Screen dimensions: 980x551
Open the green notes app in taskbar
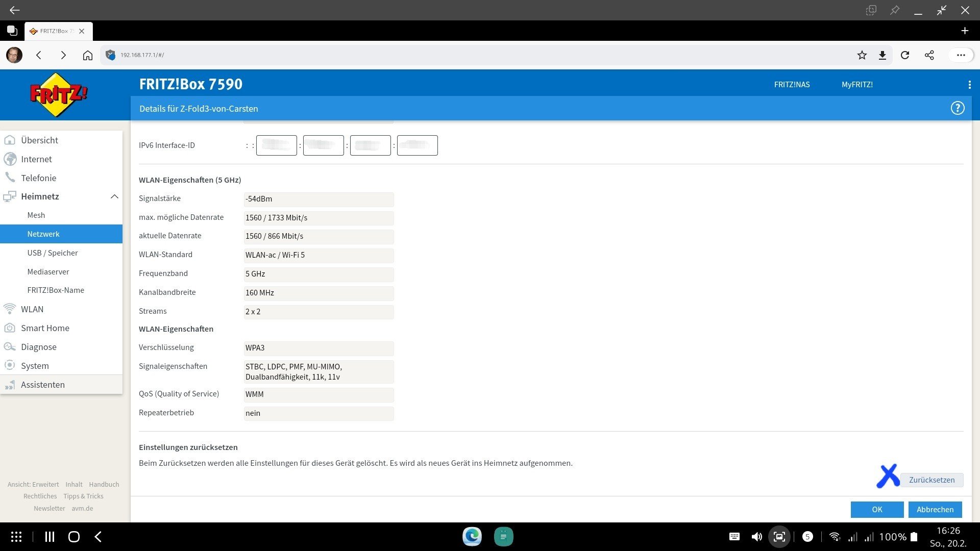[x=503, y=537]
